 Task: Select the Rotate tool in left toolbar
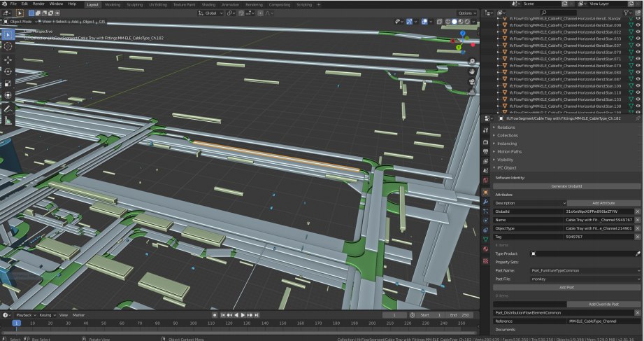click(8, 71)
